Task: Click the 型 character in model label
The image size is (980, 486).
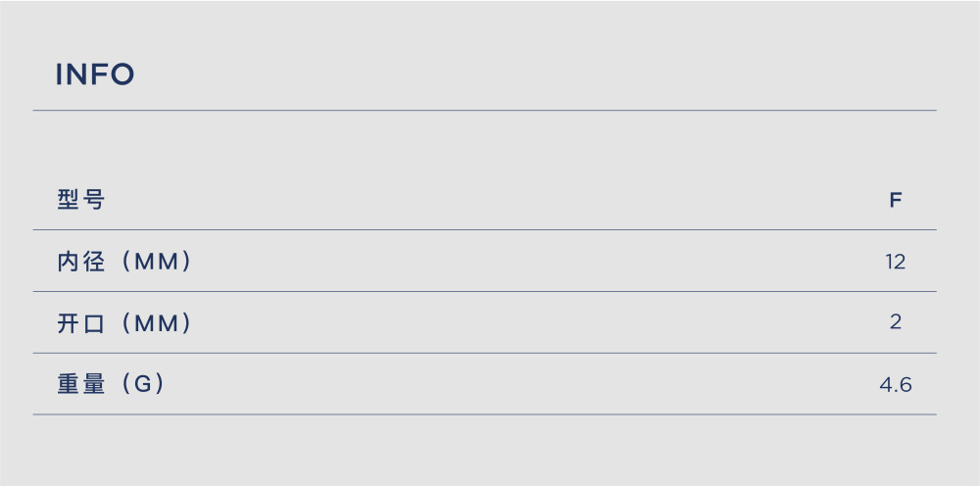Action: [x=68, y=200]
